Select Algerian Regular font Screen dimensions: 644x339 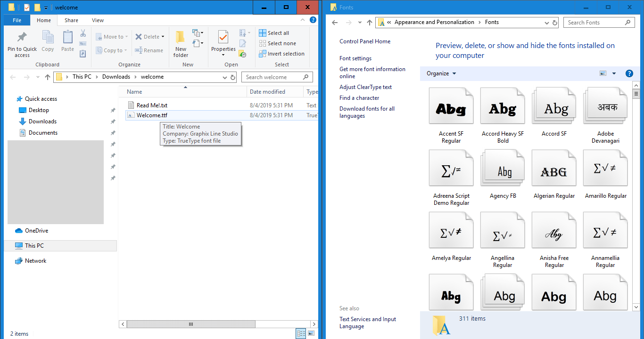coord(554,175)
